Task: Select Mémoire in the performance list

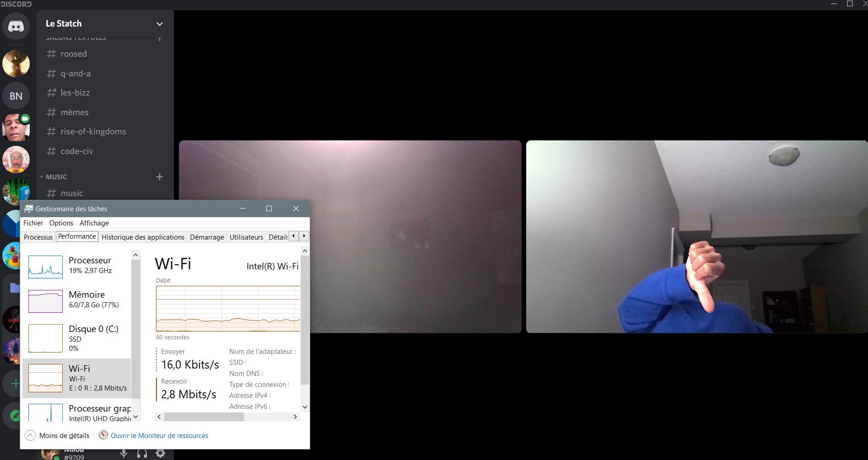Action: pos(76,300)
